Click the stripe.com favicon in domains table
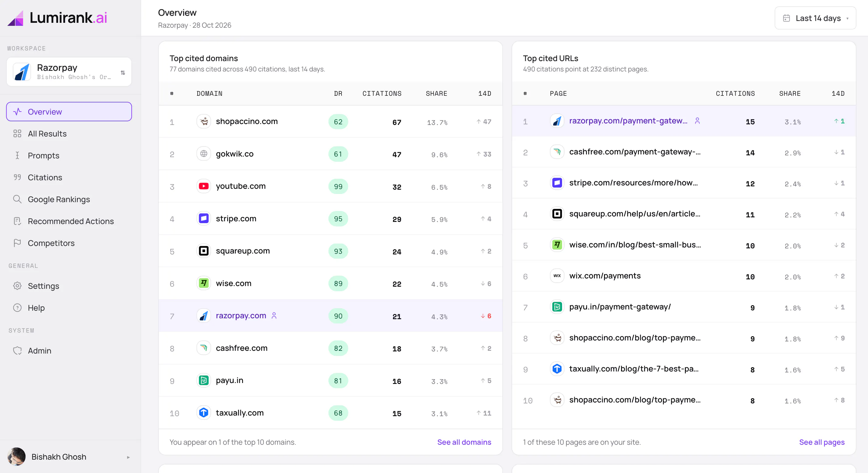Screen dimensions: 868x473 point(204,219)
